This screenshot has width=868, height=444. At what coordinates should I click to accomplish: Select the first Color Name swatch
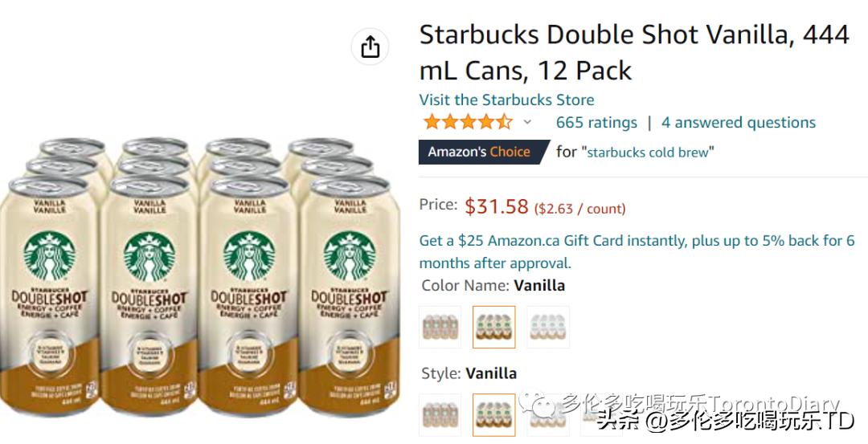pos(440,327)
